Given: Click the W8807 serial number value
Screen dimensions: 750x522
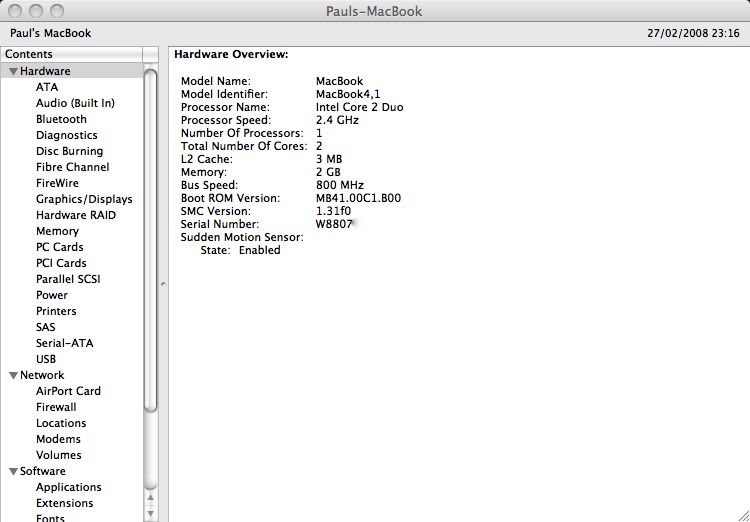Looking at the screenshot, I should pyautogui.click(x=334, y=224).
